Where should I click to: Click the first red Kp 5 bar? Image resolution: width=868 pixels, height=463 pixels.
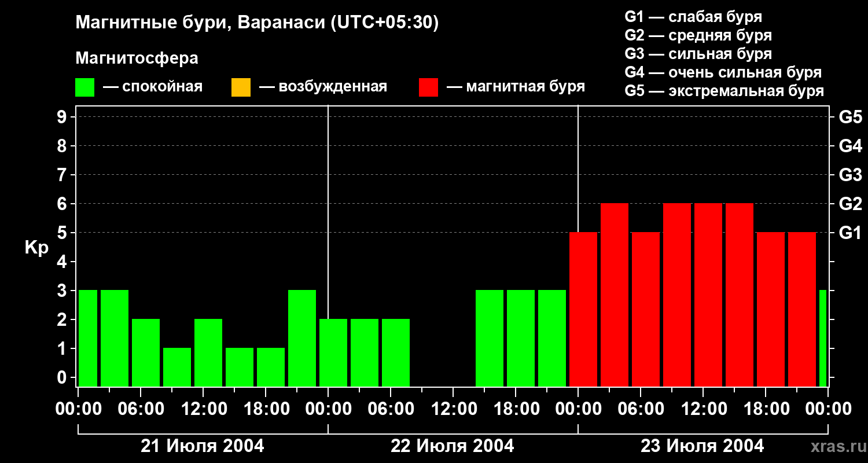pyautogui.click(x=583, y=310)
